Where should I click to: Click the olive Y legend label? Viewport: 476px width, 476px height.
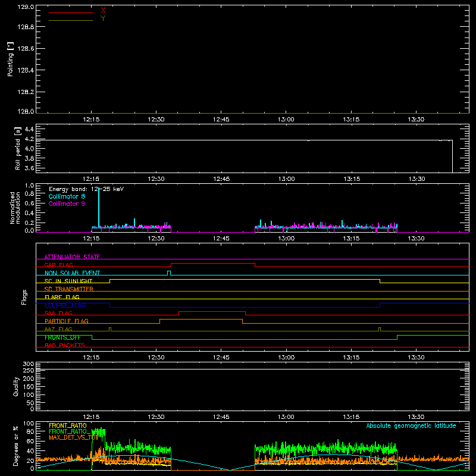(103, 18)
